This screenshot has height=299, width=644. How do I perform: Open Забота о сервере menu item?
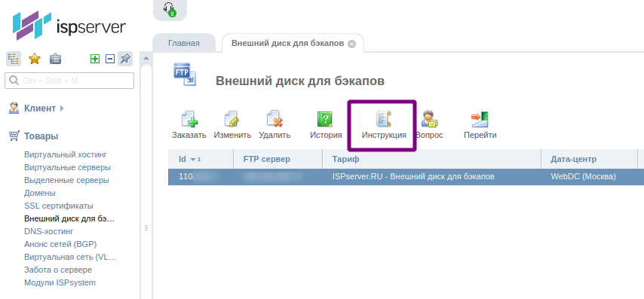[58, 270]
